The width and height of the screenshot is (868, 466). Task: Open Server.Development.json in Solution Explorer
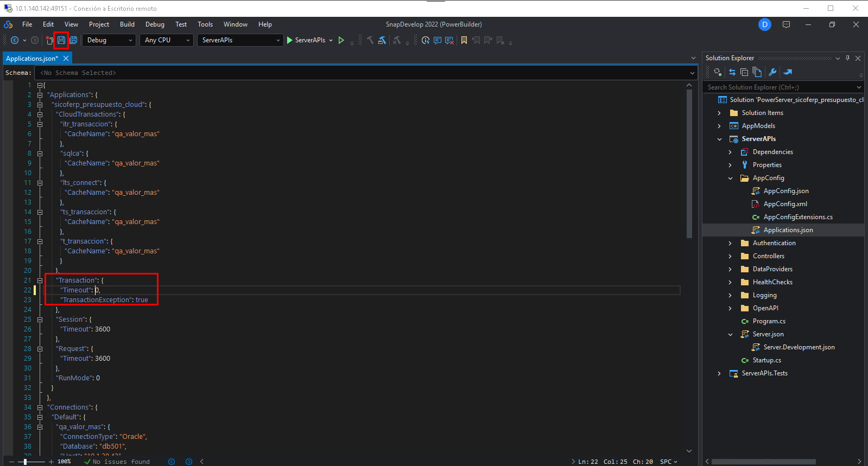pyautogui.click(x=799, y=347)
